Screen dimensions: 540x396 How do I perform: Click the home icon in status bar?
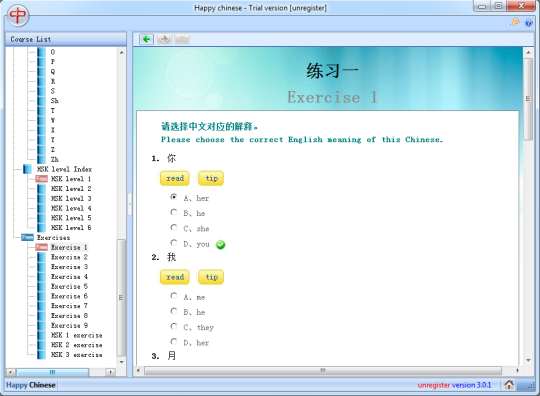[509, 385]
